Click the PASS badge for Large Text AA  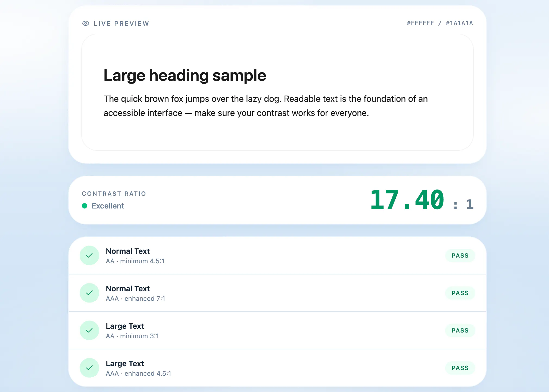tap(460, 330)
